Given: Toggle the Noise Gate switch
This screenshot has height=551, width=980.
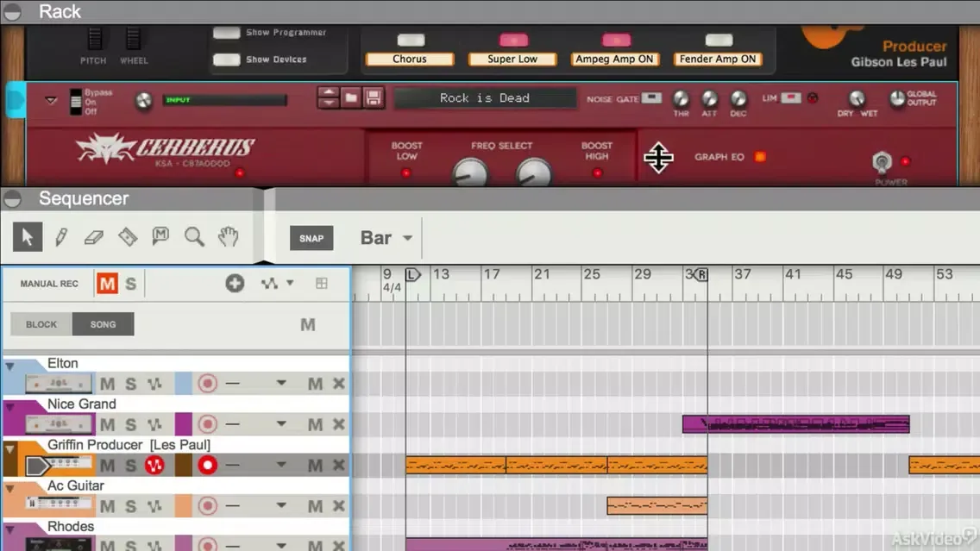Looking at the screenshot, I should [651, 98].
